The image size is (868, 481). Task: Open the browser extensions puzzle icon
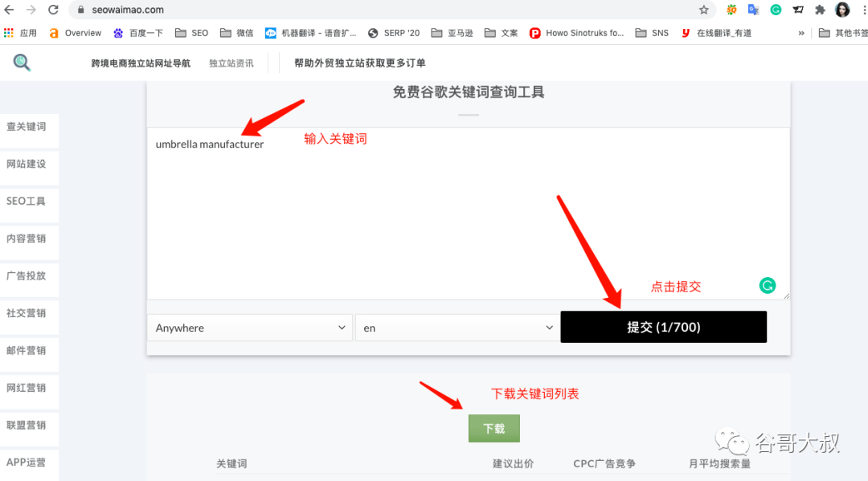(x=820, y=10)
